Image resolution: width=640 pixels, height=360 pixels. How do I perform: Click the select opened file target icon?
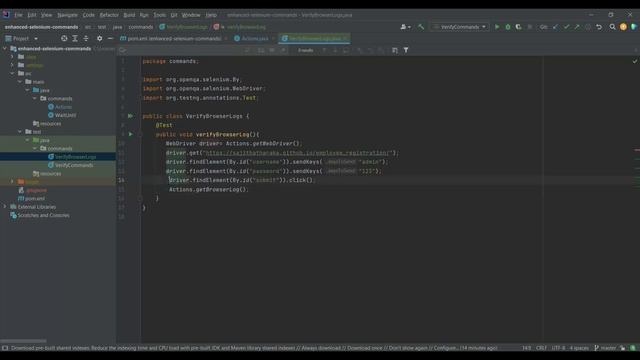tap(64, 38)
